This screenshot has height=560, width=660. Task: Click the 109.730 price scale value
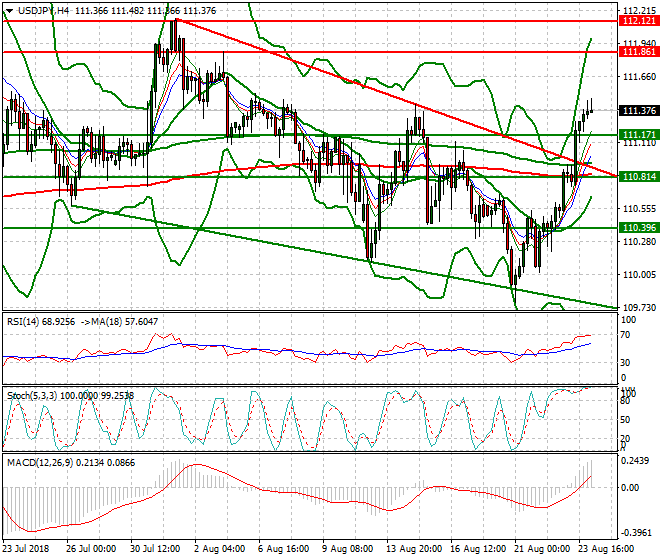tap(639, 308)
